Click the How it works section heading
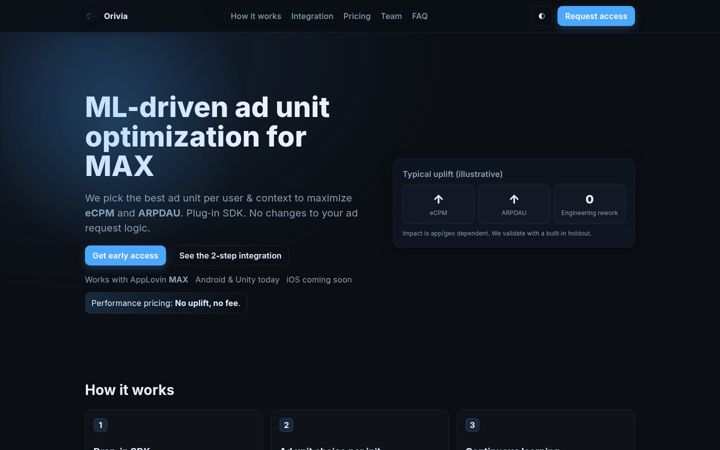Image resolution: width=720 pixels, height=450 pixels. 129,390
